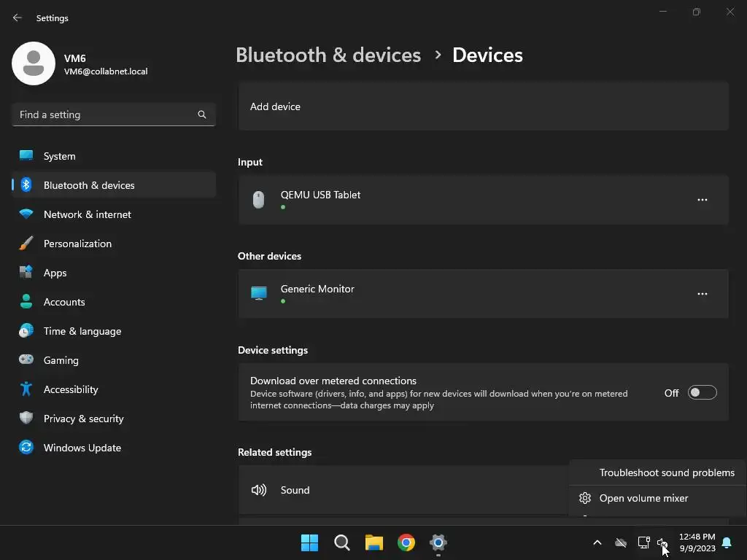
Task: Click the QEMU USB Tablet mouse icon
Action: [258, 200]
